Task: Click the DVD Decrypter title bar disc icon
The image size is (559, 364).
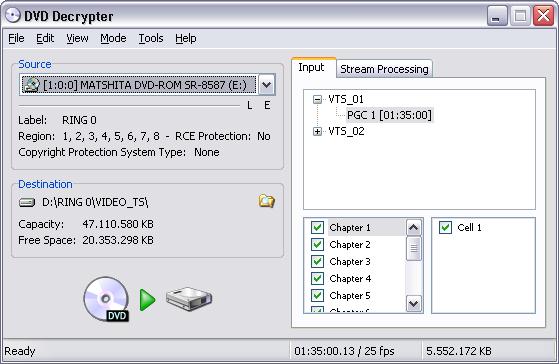Action: [13, 16]
